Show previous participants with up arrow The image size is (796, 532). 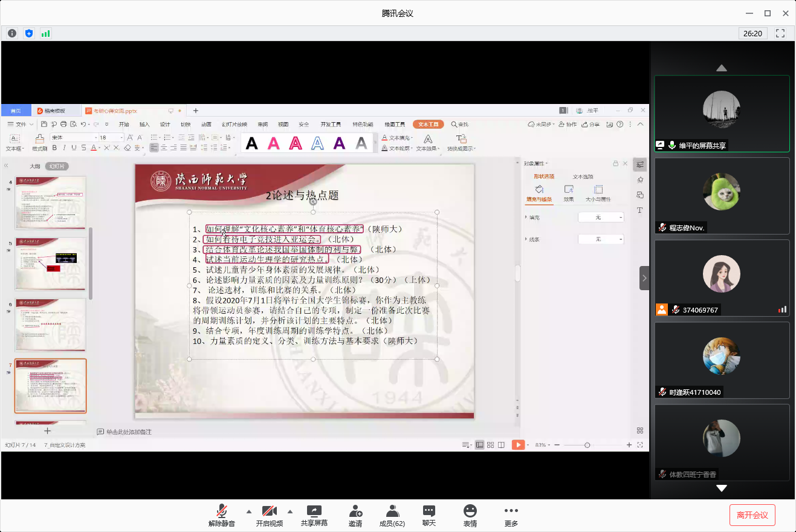722,68
